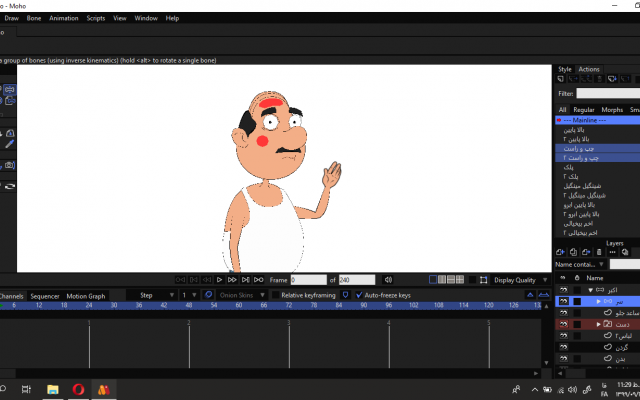Toggle visibility of the سر layer
This screenshot has width=640, height=400.
pos(564,301)
